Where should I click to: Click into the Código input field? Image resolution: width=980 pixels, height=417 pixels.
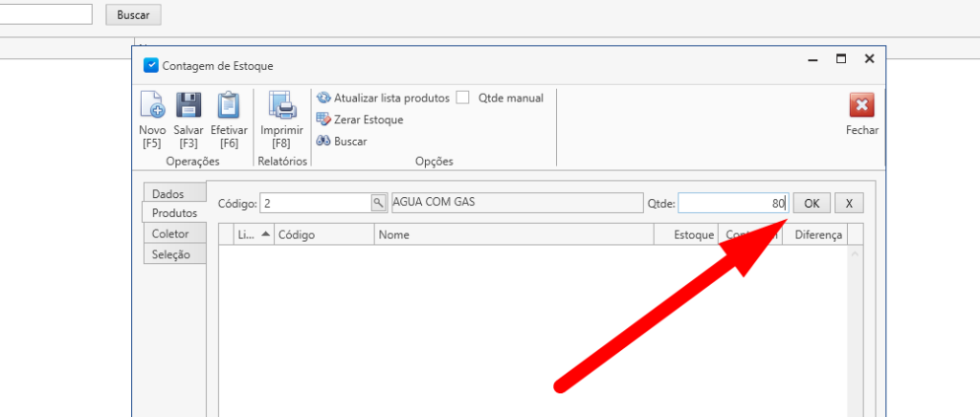click(x=314, y=203)
